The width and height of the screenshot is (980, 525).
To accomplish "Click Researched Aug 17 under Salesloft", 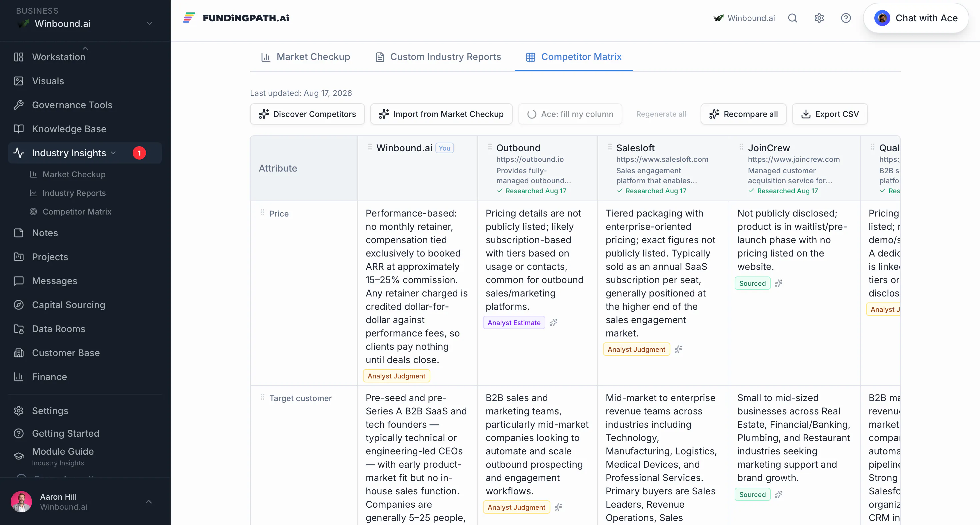I will (x=652, y=191).
